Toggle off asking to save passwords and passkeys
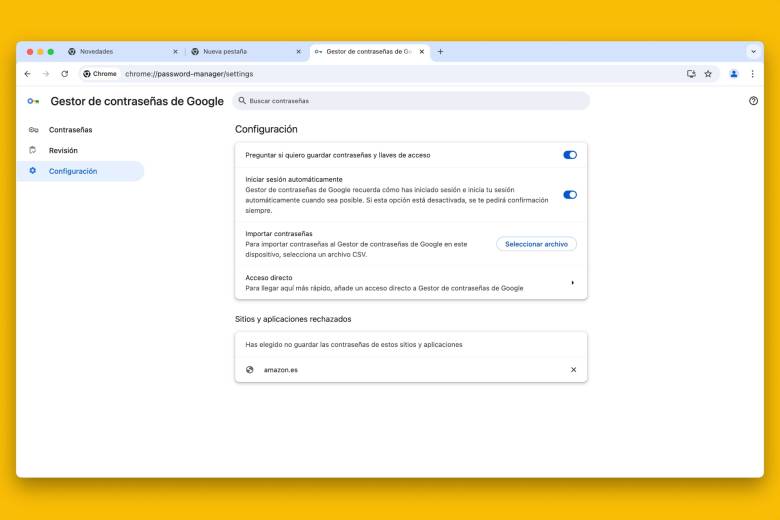780x520 pixels. pyautogui.click(x=570, y=155)
